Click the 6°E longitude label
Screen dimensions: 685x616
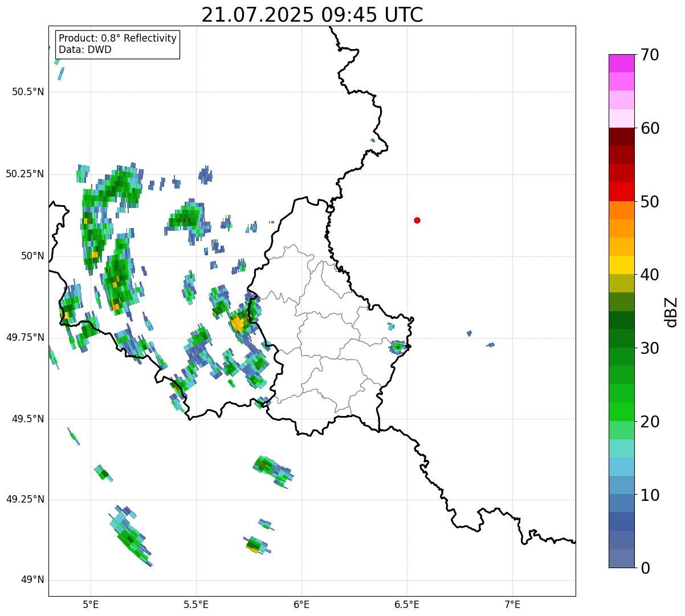coord(301,604)
